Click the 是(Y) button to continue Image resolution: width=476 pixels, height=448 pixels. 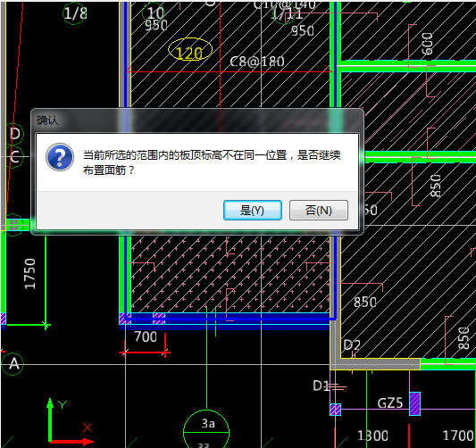[x=253, y=210]
